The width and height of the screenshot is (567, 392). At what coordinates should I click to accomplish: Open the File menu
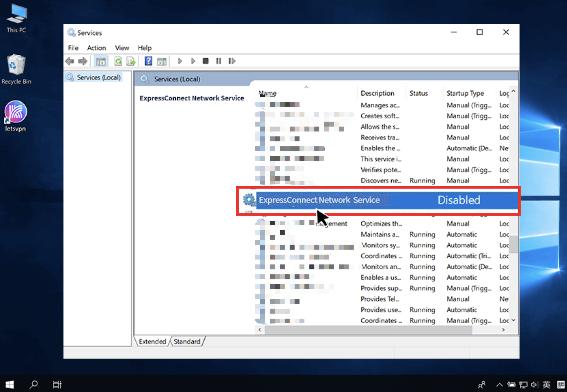(x=73, y=48)
